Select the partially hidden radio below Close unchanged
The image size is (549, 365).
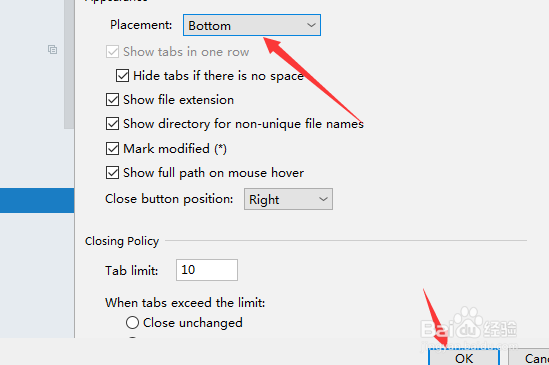pyautogui.click(x=132, y=338)
